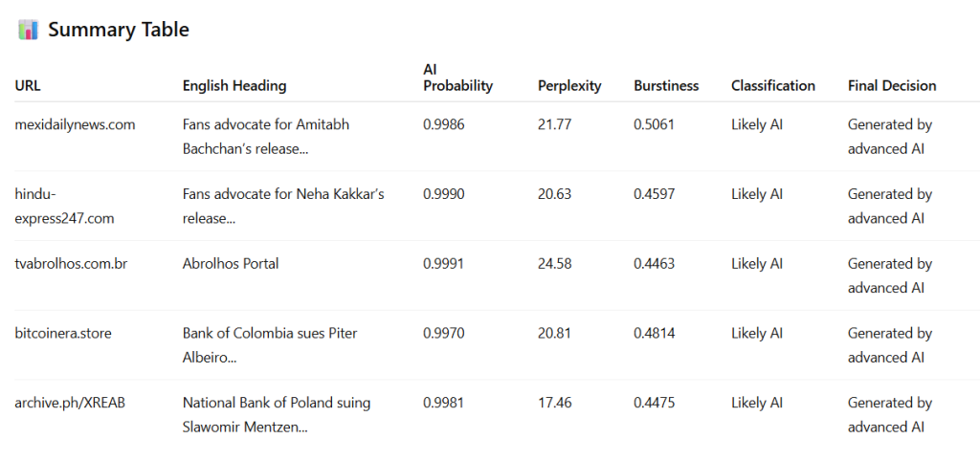The image size is (980, 461).
Task: Click the Classification column header
Action: click(x=773, y=85)
